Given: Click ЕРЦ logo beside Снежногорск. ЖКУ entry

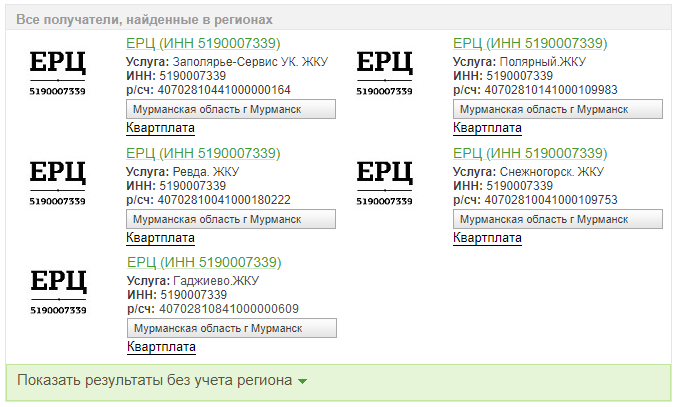Looking at the screenshot, I should 384,183.
